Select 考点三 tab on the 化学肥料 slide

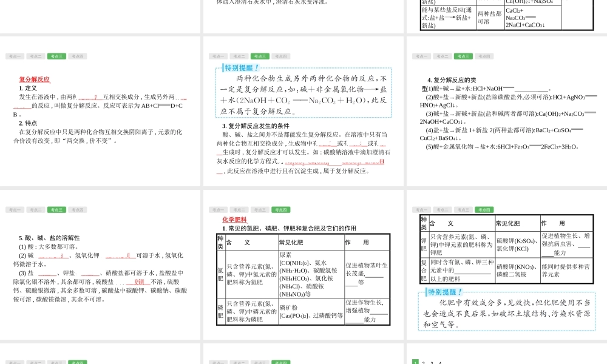(x=260, y=210)
